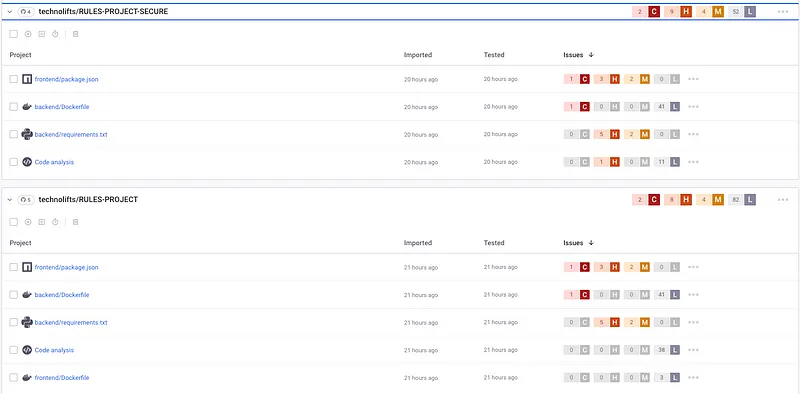Click Docker whale icon beside frontend/Dockerfile
Image resolution: width=800 pixels, height=394 pixels.
[27, 377]
